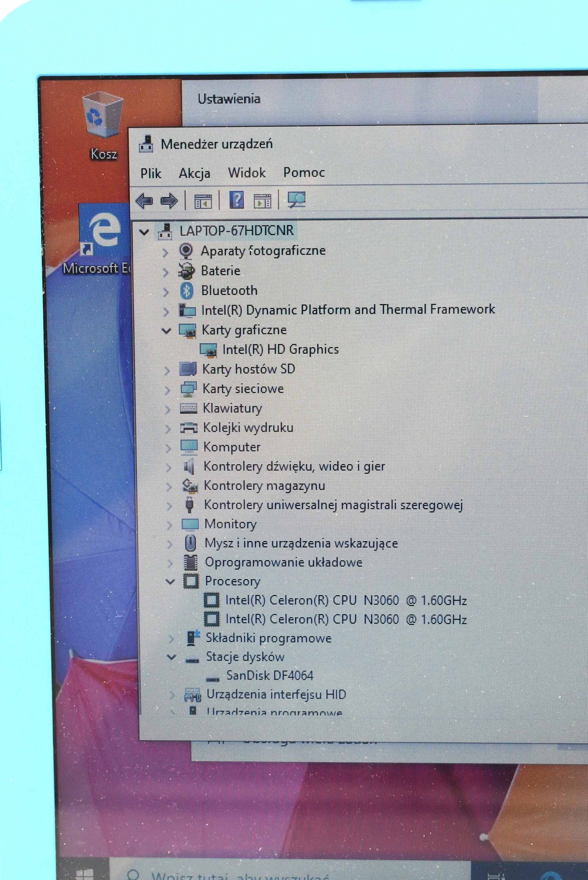Click the Bluetooth category icon
Viewport: 588px width, 880px height.
pos(187,291)
